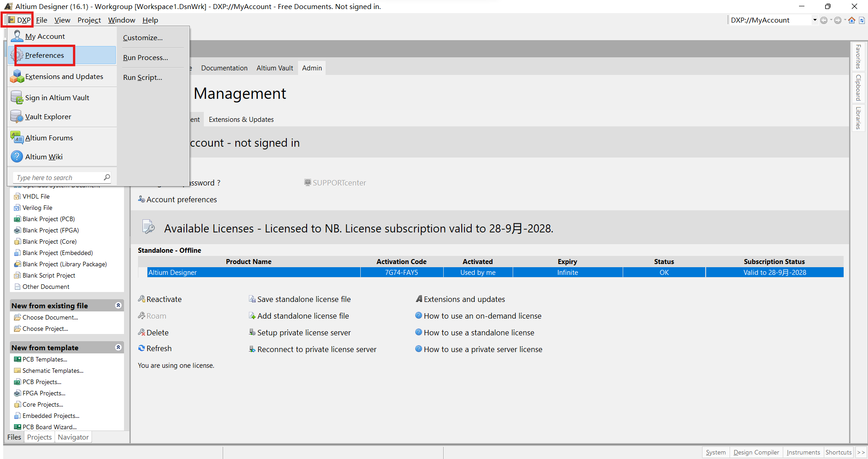Open How to use an on-demand license
This screenshot has height=459, width=868.
tap(478, 316)
